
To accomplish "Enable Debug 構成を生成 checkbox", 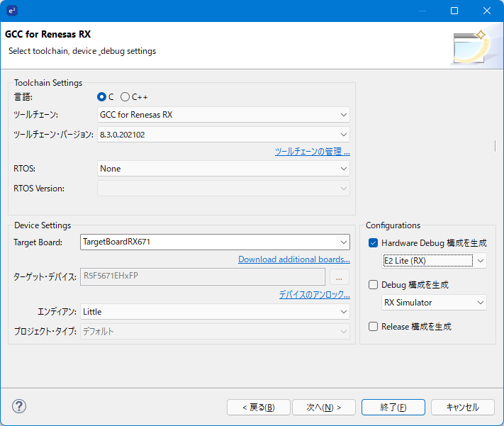I will pos(373,284).
